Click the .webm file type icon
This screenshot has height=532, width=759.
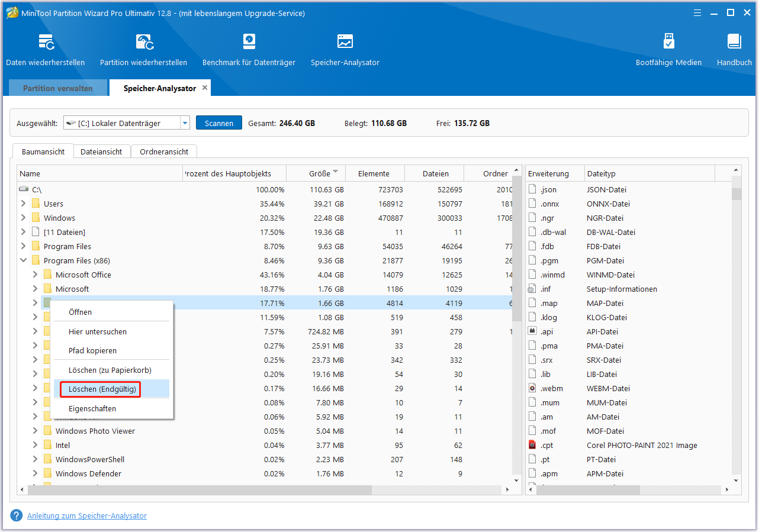tap(532, 388)
